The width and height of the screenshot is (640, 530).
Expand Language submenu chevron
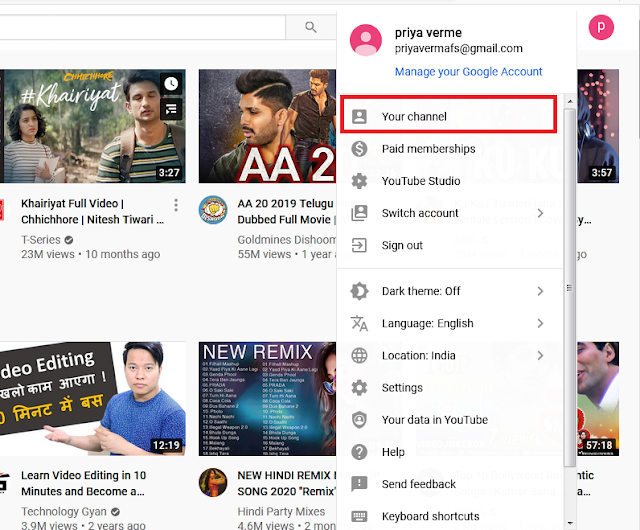click(x=540, y=323)
